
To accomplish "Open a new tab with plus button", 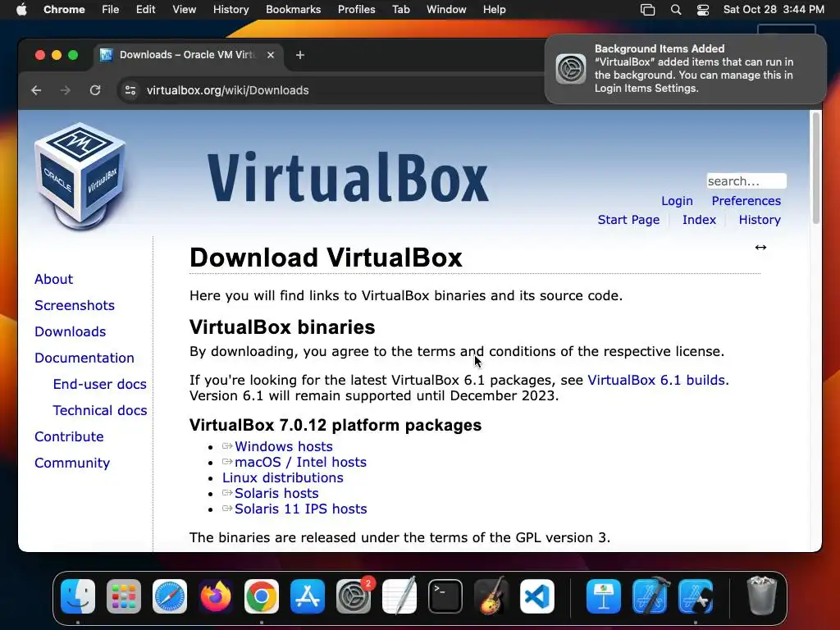I will 300,55.
